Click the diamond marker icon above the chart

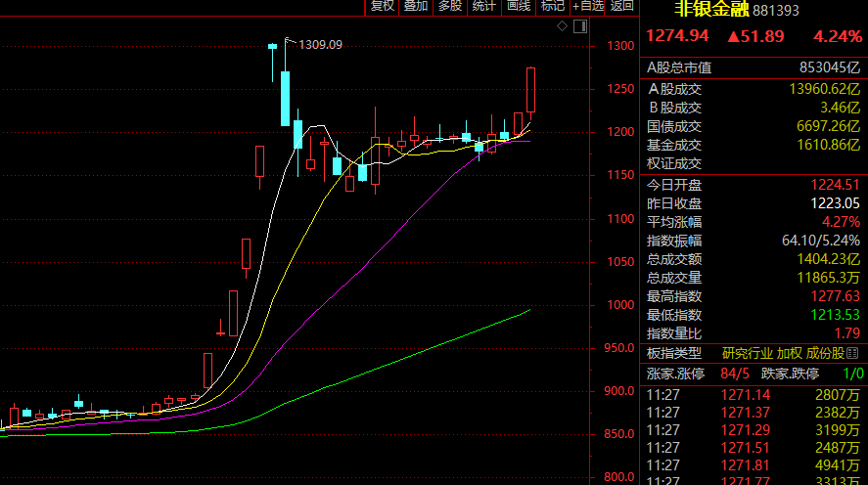tap(562, 27)
